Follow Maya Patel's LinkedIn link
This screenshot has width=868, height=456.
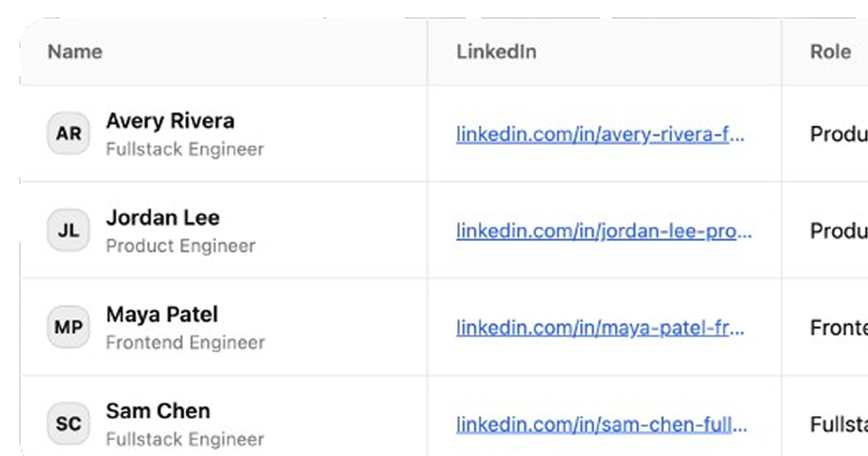pyautogui.click(x=600, y=328)
